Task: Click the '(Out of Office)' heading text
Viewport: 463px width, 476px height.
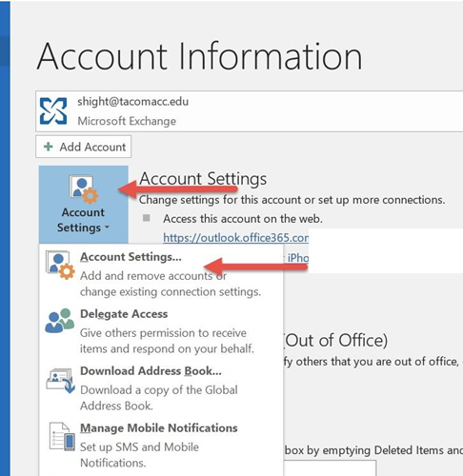Action: click(335, 341)
